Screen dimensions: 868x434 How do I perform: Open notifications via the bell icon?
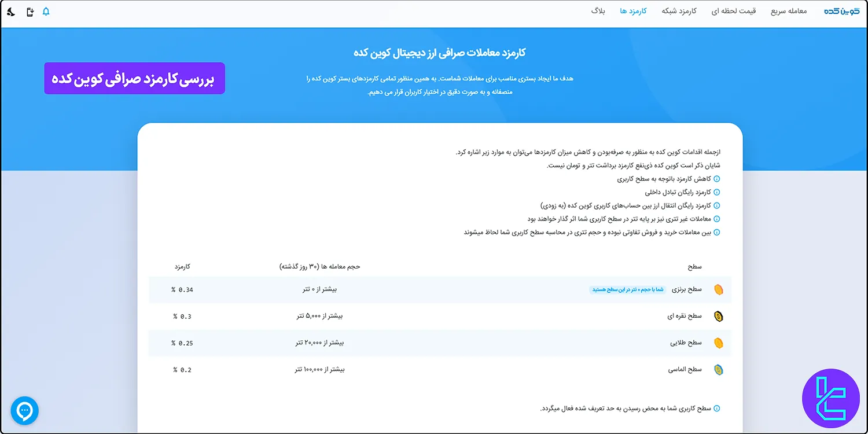click(x=47, y=11)
